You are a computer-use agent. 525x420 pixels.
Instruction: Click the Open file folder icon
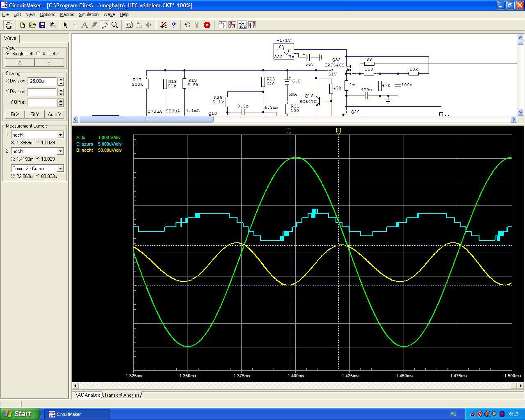32,25
